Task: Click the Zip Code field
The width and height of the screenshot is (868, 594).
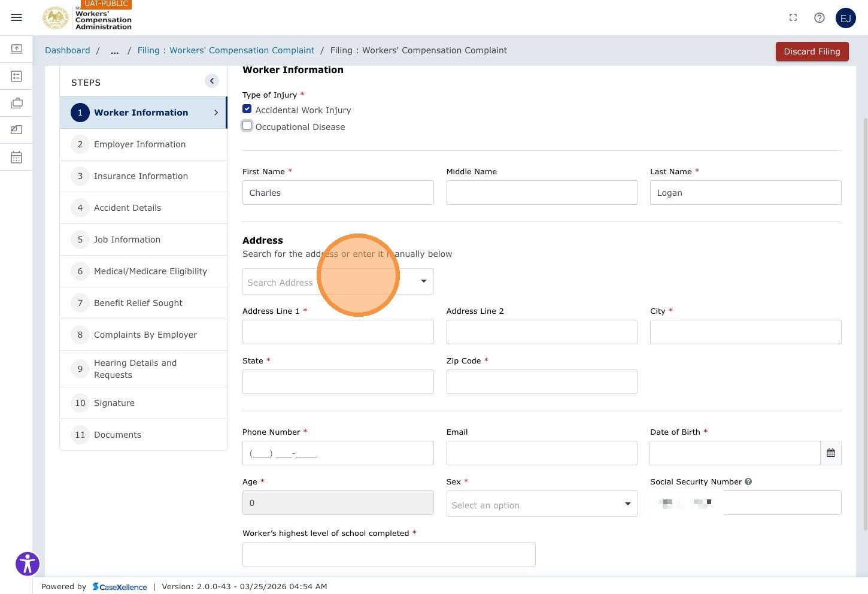Action: [x=542, y=382]
